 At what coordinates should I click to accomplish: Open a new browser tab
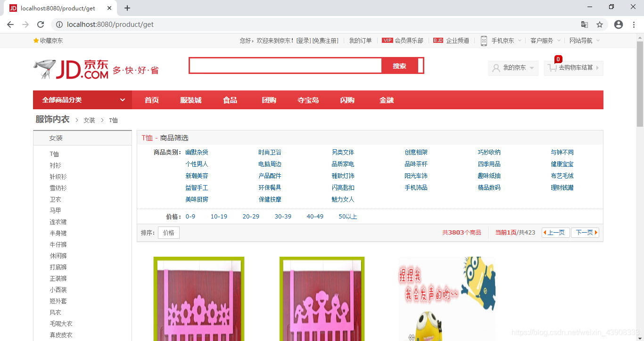(127, 8)
